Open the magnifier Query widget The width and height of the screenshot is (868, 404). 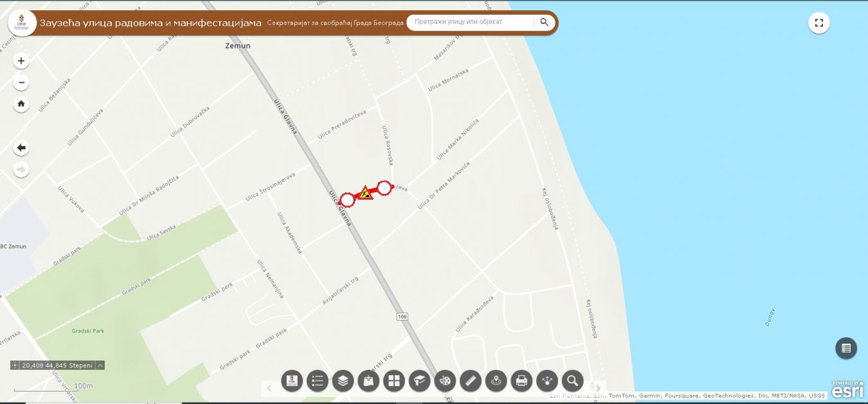click(x=572, y=381)
